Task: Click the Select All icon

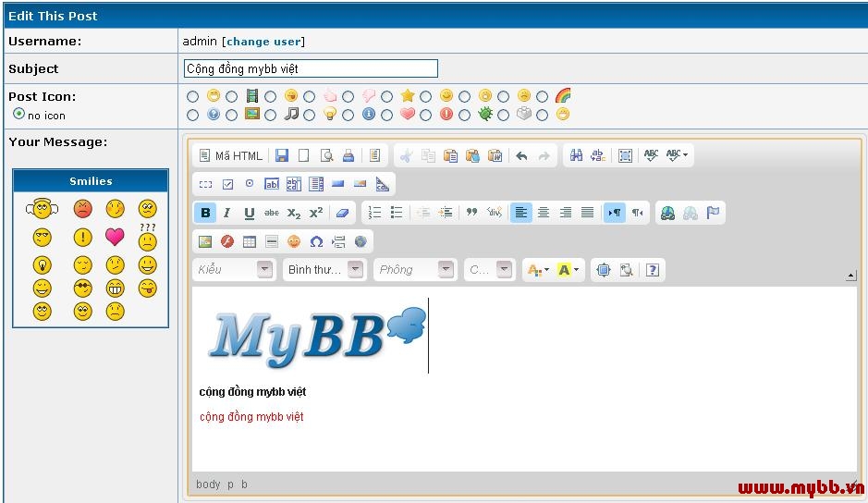Action: pos(625,155)
